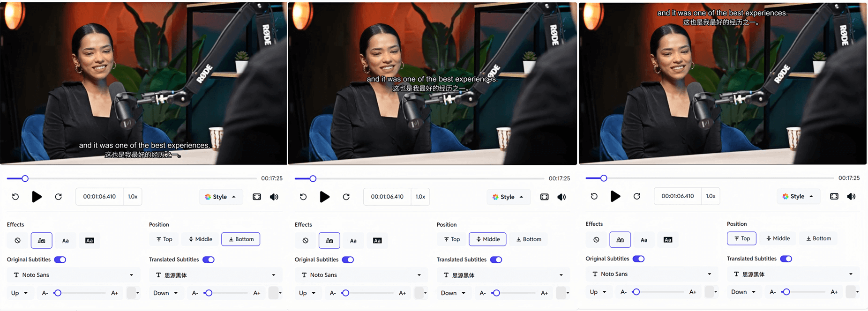This screenshot has height=311, width=868.
Task: Click original font-size slider in middle panel
Action: click(367, 293)
